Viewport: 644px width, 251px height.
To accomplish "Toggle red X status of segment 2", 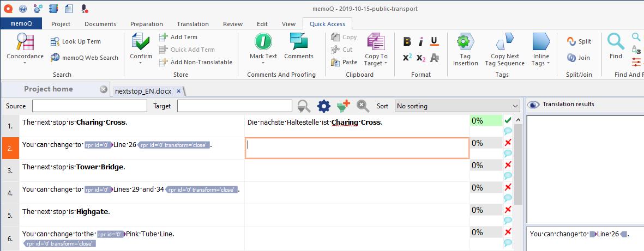I will [508, 142].
